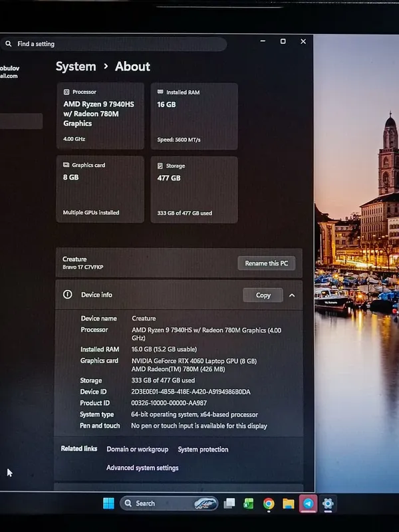Click the Device info circle icon
Screen dimensions: 399x532
68,294
